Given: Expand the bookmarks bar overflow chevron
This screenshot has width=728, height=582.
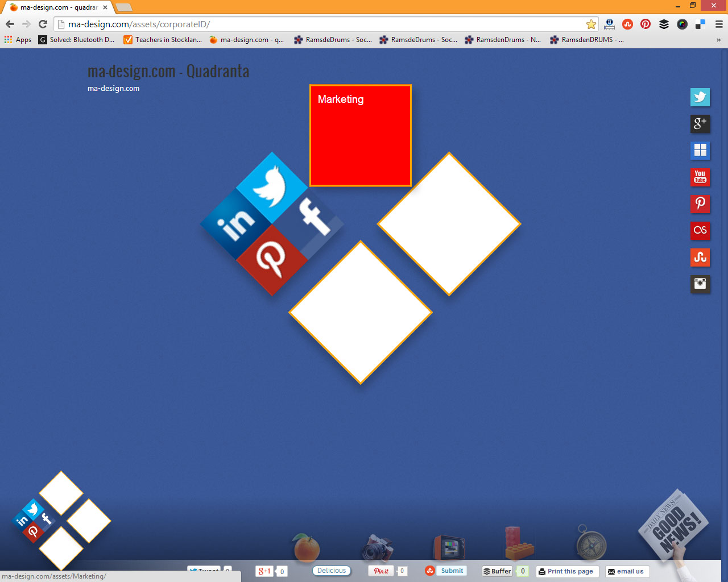Looking at the screenshot, I should (x=718, y=40).
